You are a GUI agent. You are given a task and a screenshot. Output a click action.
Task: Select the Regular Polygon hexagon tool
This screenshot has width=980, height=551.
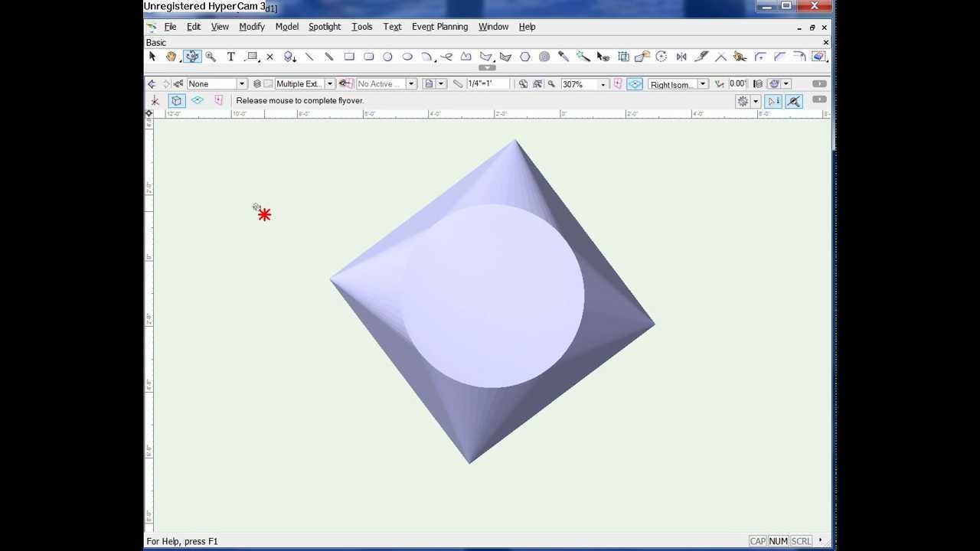pyautogui.click(x=525, y=57)
